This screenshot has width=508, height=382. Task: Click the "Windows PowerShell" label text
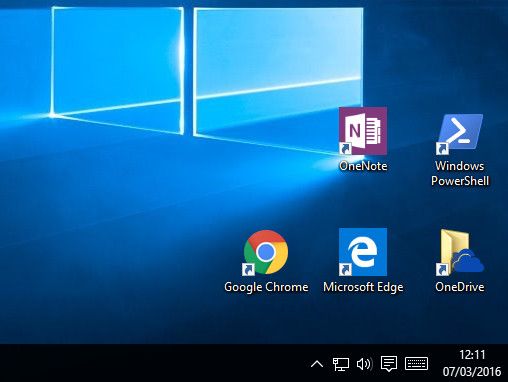tap(460, 173)
